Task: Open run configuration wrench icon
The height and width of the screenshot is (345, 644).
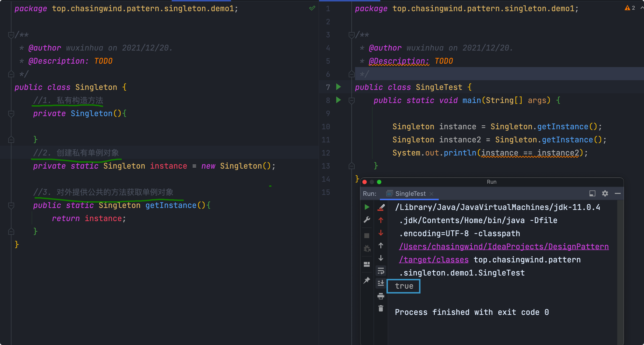Action: 367,220
